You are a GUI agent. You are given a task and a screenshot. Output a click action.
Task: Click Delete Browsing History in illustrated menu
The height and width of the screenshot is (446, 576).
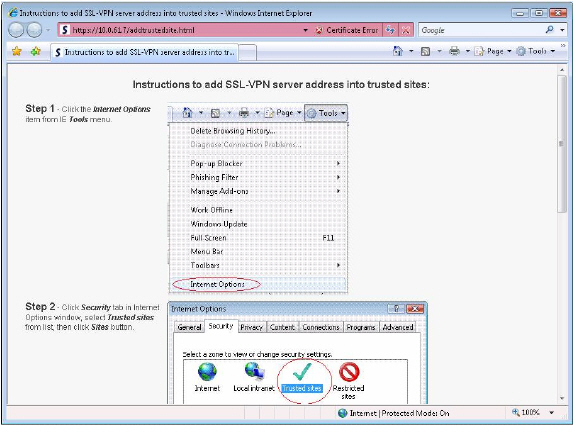coord(233,131)
